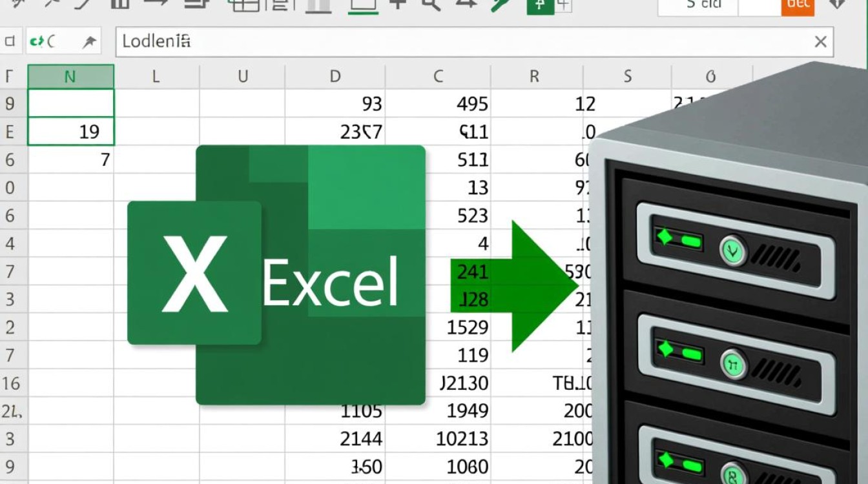Viewport: 868px width, 484px height.
Task: Expand the dark dropdown diamond at top right
Action: (x=837, y=6)
